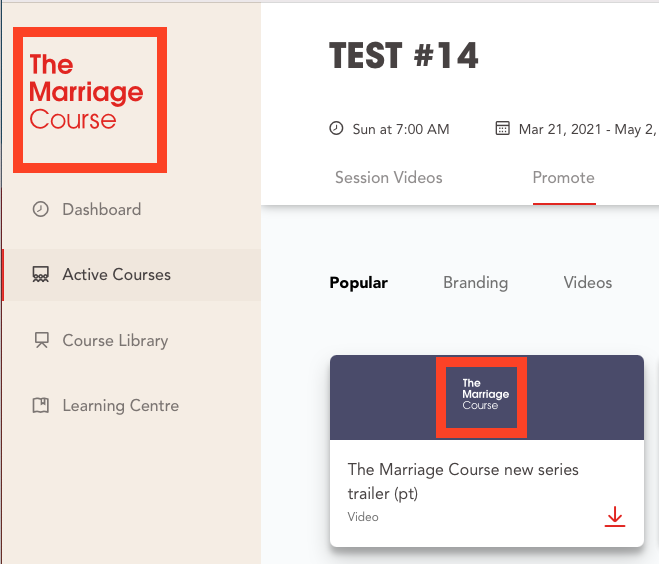Click the clock icon beside Sun at 7:00 AM
The height and width of the screenshot is (564, 659).
tap(336, 128)
